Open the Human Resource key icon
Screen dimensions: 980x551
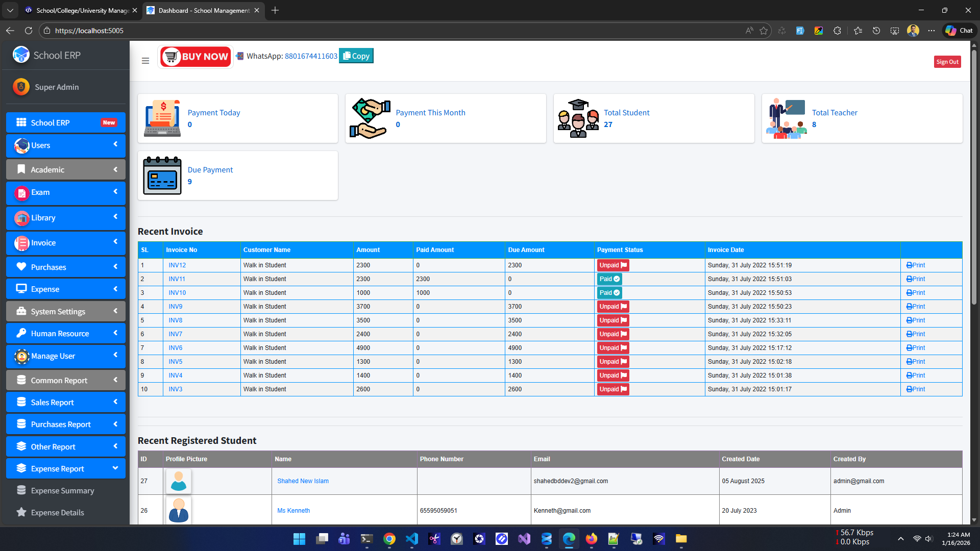click(x=21, y=333)
